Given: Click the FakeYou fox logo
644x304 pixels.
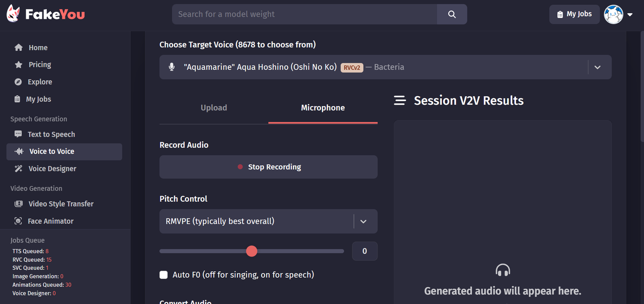Looking at the screenshot, I should tap(13, 14).
